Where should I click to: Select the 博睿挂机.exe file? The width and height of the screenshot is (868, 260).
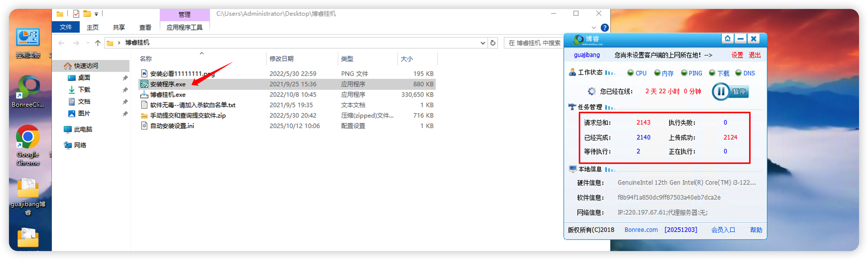[168, 95]
